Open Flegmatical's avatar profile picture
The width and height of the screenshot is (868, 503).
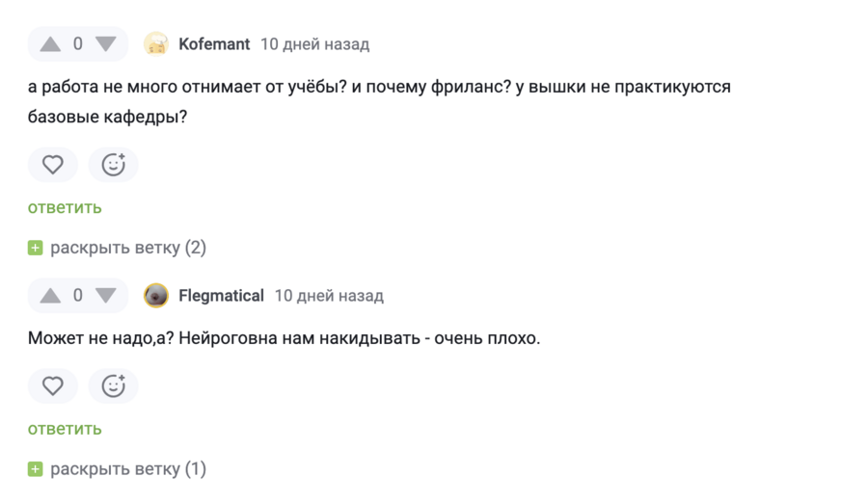point(156,296)
